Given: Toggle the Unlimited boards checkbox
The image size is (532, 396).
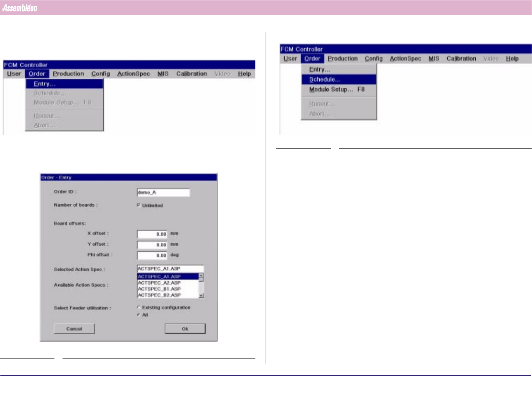Looking at the screenshot, I should coord(138,205).
